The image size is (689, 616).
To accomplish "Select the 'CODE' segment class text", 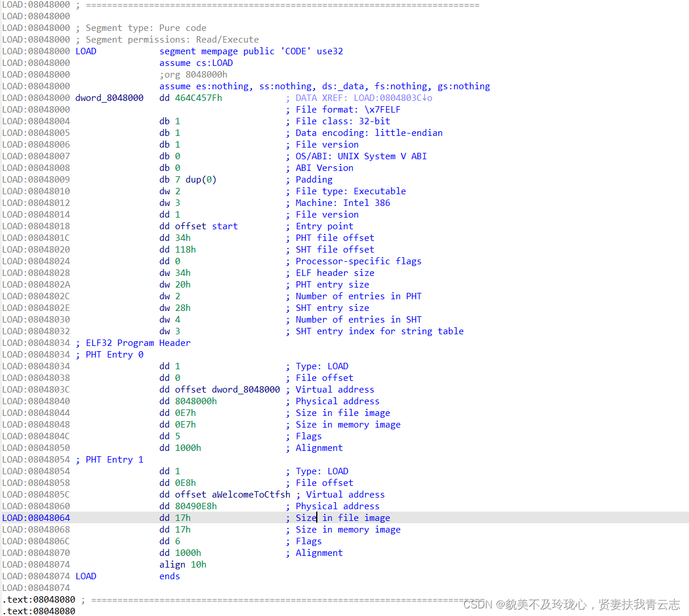I will (295, 51).
